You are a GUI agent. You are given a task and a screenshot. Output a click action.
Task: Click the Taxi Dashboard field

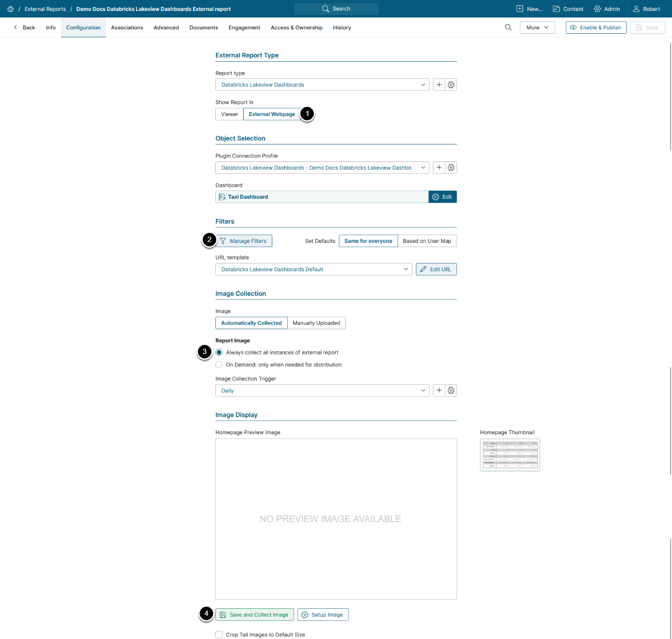[322, 197]
